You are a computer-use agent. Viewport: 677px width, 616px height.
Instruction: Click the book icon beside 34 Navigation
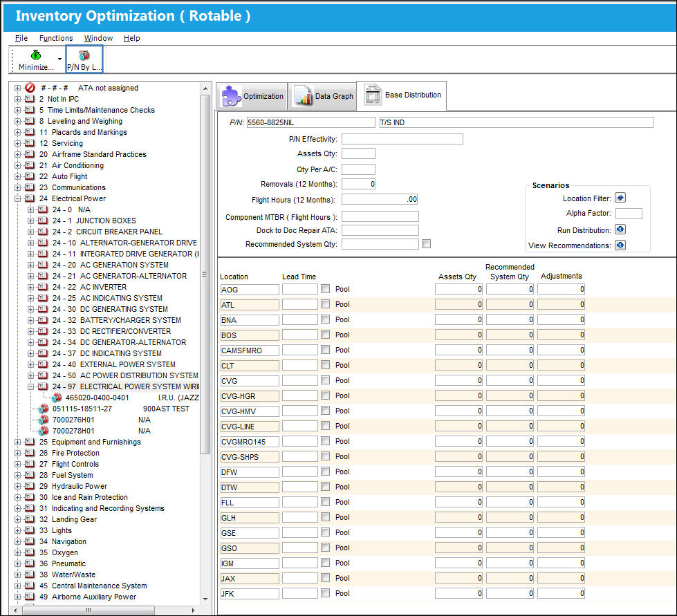30,541
